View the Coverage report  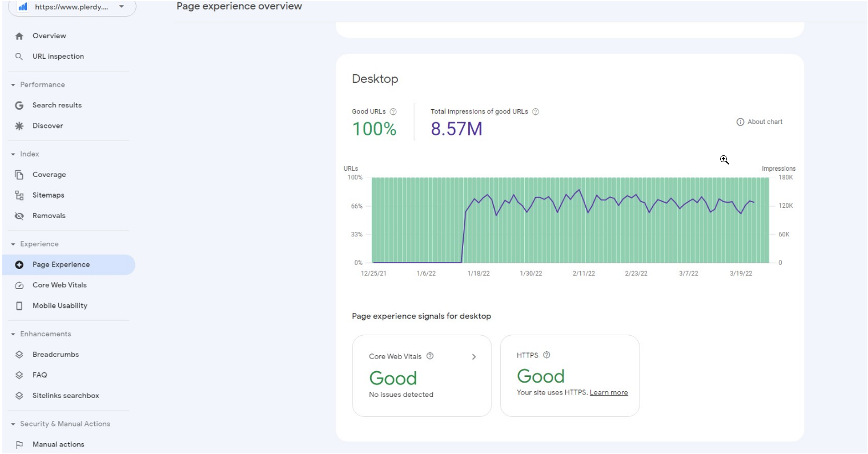tap(50, 174)
